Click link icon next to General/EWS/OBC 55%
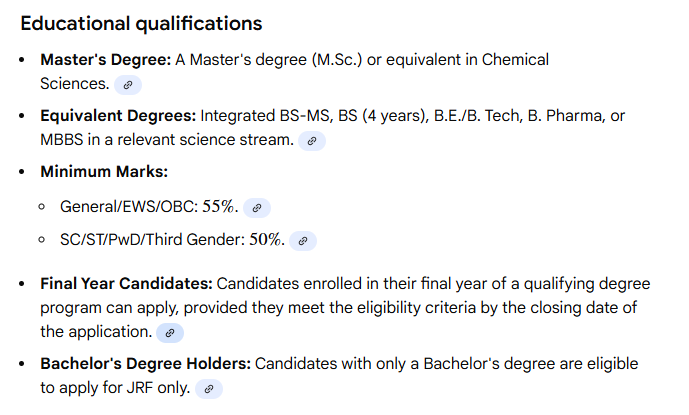 [x=256, y=208]
